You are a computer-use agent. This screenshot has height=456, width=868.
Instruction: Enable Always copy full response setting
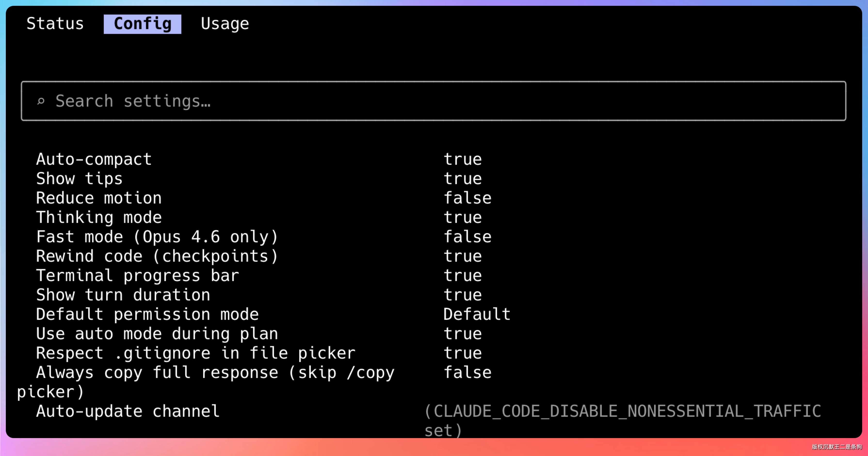coord(467,372)
